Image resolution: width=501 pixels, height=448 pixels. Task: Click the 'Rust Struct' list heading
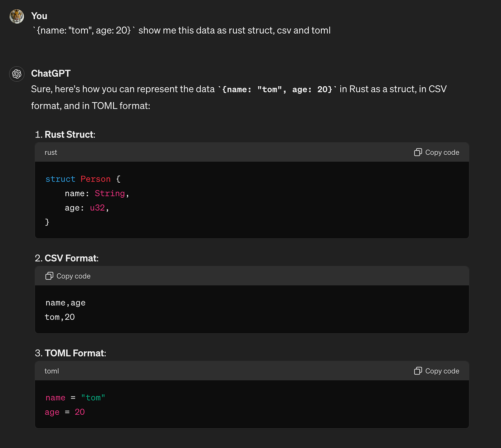(x=69, y=135)
